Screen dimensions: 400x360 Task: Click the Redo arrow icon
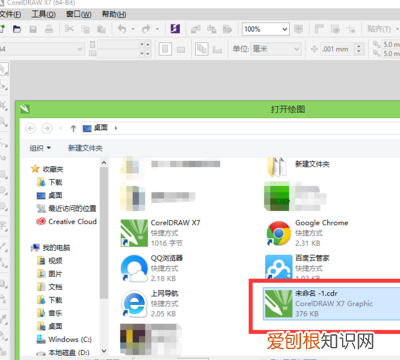pyautogui.click(x=146, y=29)
